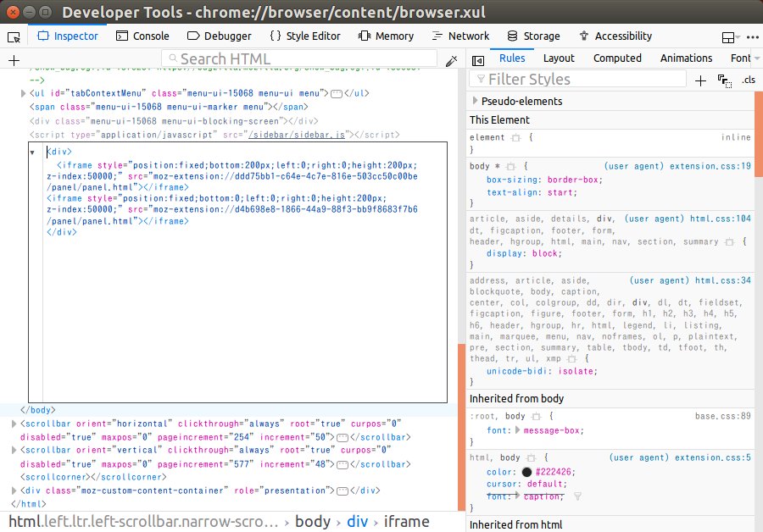Expand the overridden font caption value
This screenshot has width=763, height=532.
518,496
